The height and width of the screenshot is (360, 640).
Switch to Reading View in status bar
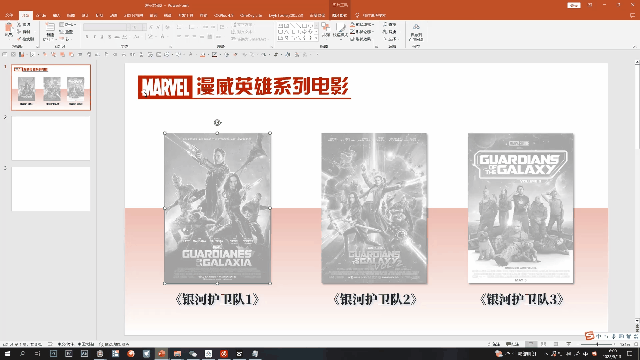pyautogui.click(x=556, y=344)
